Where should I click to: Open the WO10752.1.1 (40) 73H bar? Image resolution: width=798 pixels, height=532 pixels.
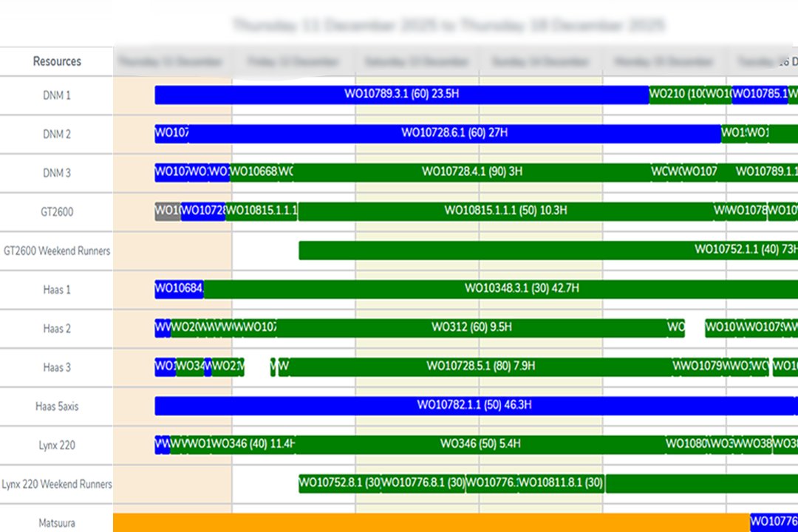[x=548, y=250]
